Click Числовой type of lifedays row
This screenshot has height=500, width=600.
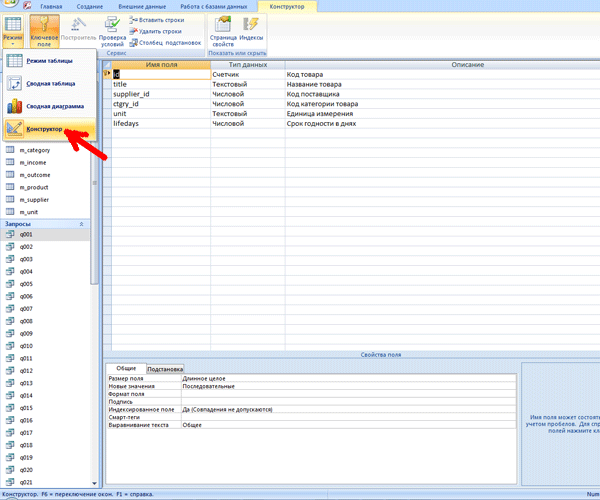(248, 123)
